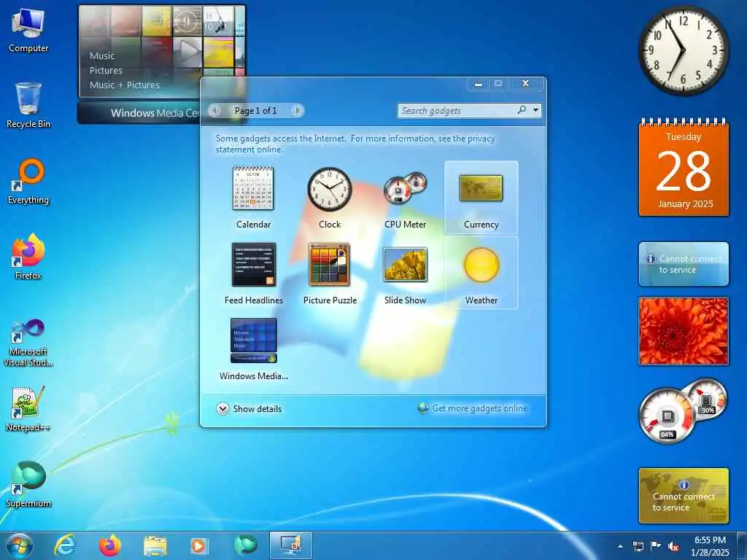The height and width of the screenshot is (560, 747).
Task: Click the red flower slide show gadget
Action: (x=684, y=331)
